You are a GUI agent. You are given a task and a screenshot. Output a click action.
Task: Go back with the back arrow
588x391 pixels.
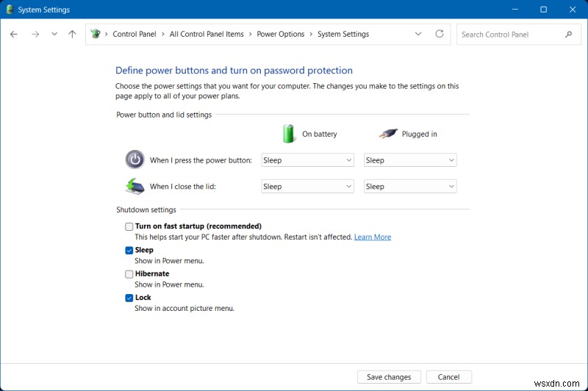click(14, 34)
